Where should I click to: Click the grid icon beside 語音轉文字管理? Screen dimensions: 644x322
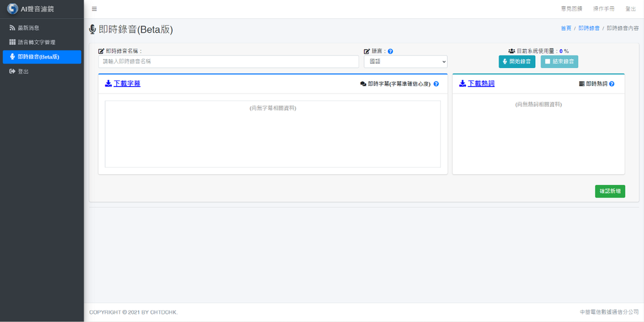pos(13,42)
